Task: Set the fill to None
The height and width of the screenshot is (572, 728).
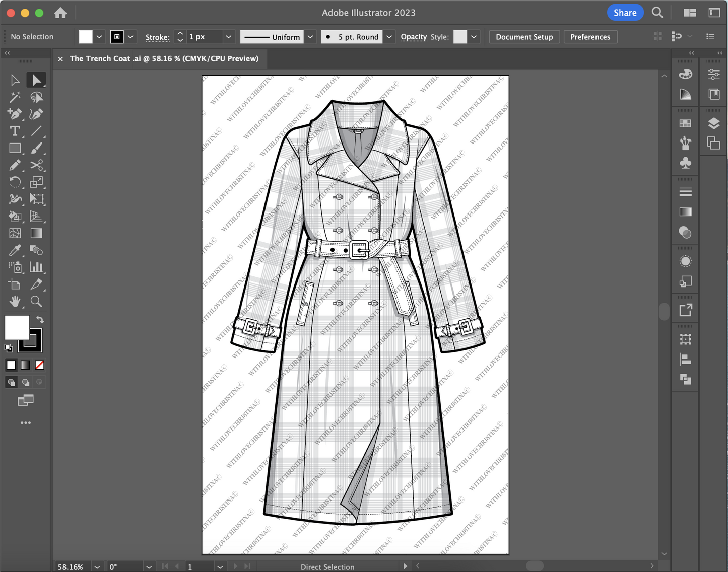Action: pos(40,365)
